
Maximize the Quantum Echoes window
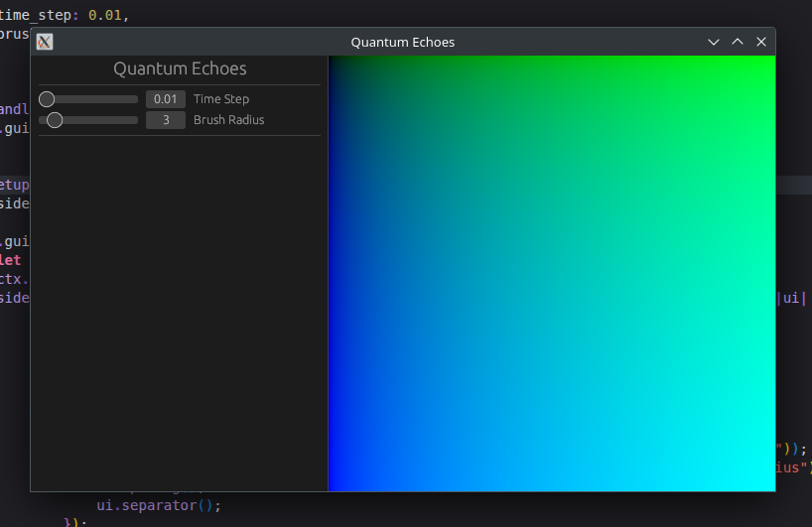[737, 42]
